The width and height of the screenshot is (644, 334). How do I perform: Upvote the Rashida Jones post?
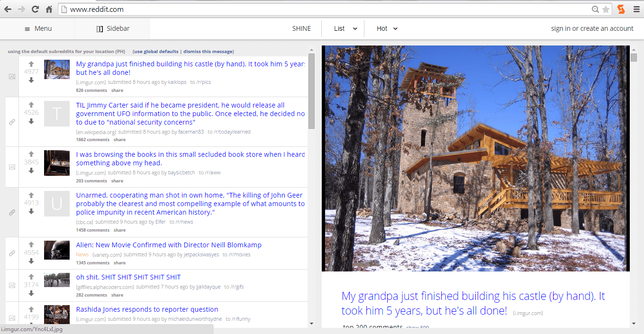pos(31,309)
